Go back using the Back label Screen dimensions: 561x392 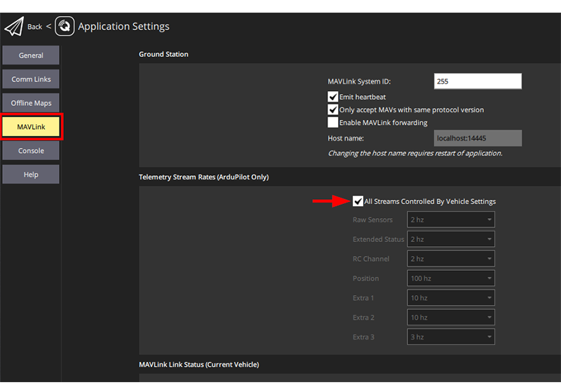tap(34, 27)
